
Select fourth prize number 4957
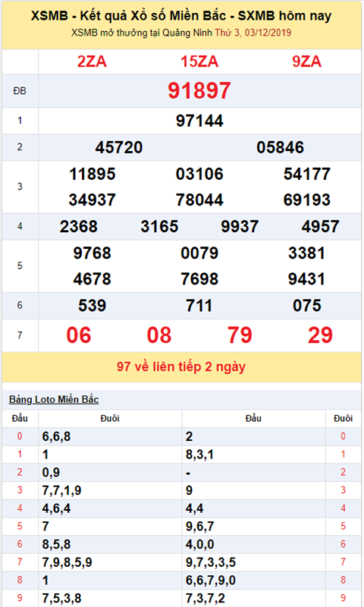point(320,226)
